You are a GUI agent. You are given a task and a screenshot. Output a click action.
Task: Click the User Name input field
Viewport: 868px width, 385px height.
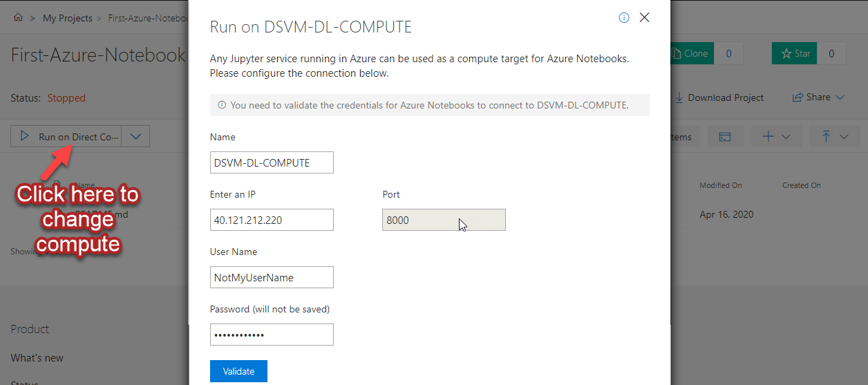[x=272, y=277]
